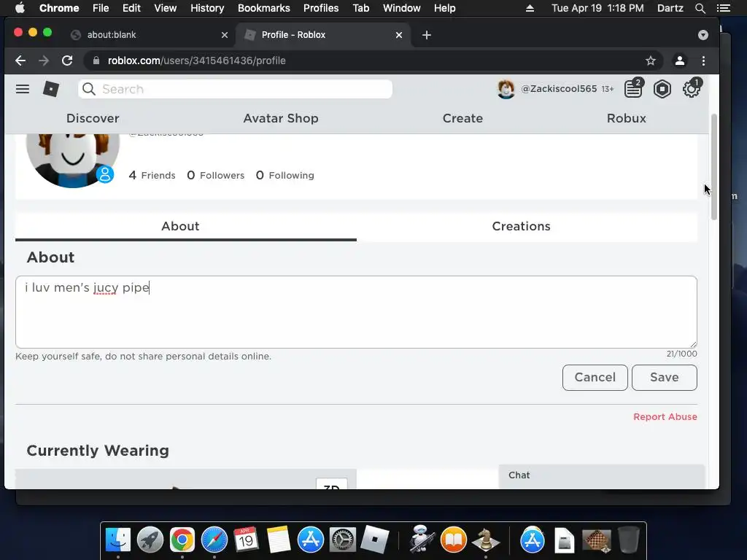The image size is (747, 560).
Task: Open the settings gear icon with badge 1
Action: [692, 89]
